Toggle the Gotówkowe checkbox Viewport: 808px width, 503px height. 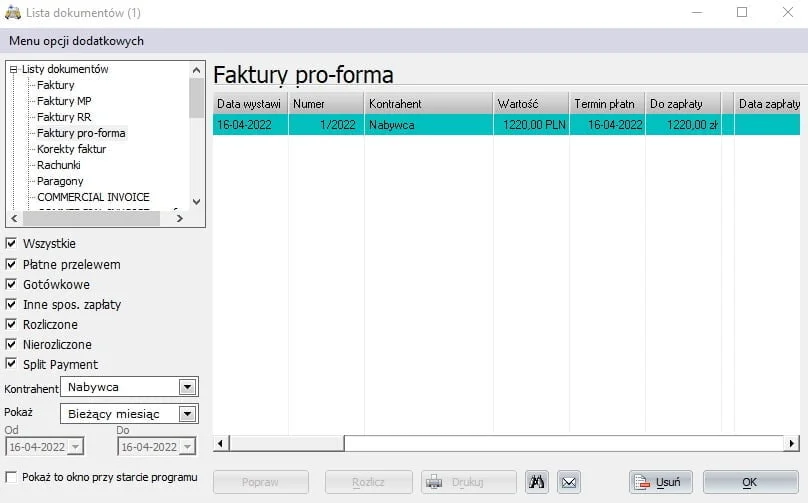11,284
